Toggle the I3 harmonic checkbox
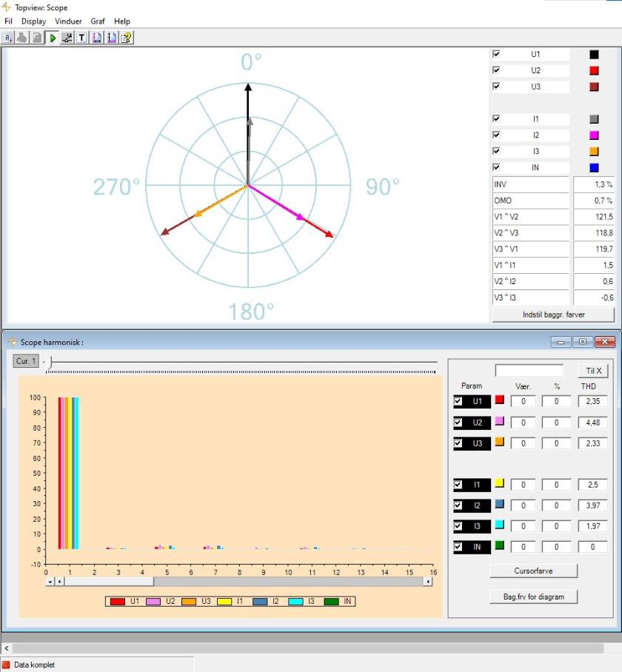The height and width of the screenshot is (672, 622). click(x=458, y=526)
